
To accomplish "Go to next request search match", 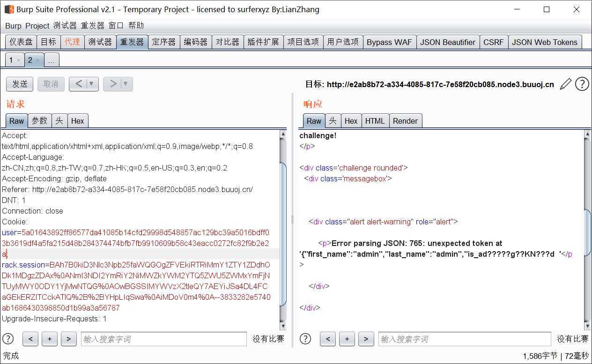I will click(68, 339).
